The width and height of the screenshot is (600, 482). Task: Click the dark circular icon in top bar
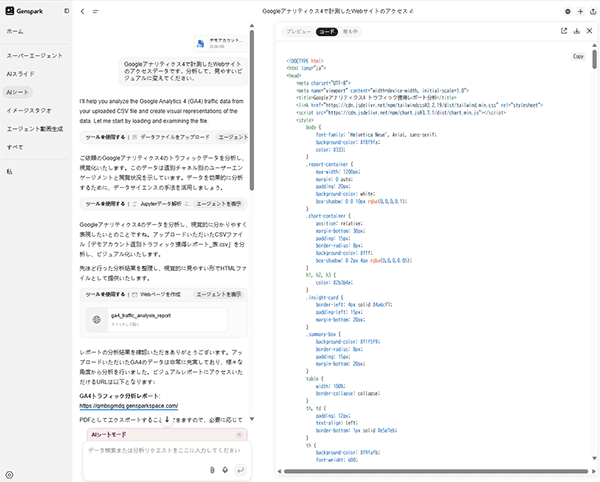point(568,11)
